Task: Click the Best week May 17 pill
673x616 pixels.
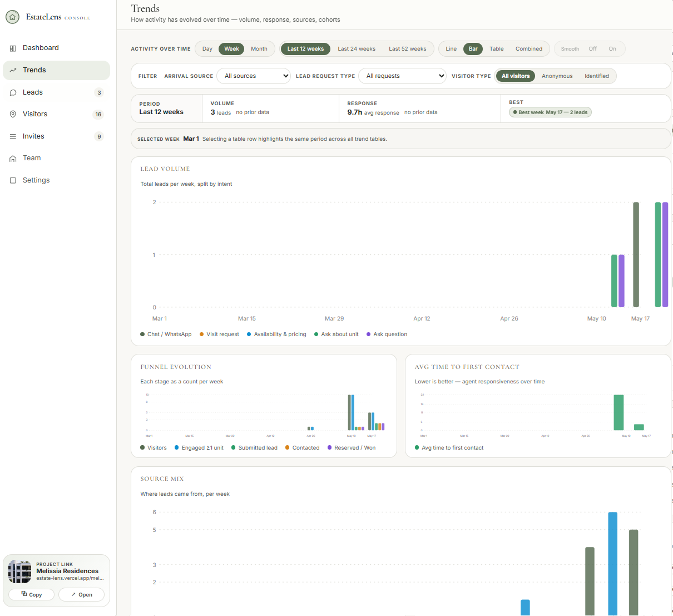Action: tap(550, 112)
